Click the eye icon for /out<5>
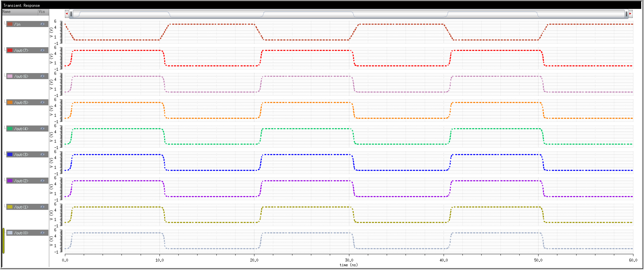 click(42, 103)
